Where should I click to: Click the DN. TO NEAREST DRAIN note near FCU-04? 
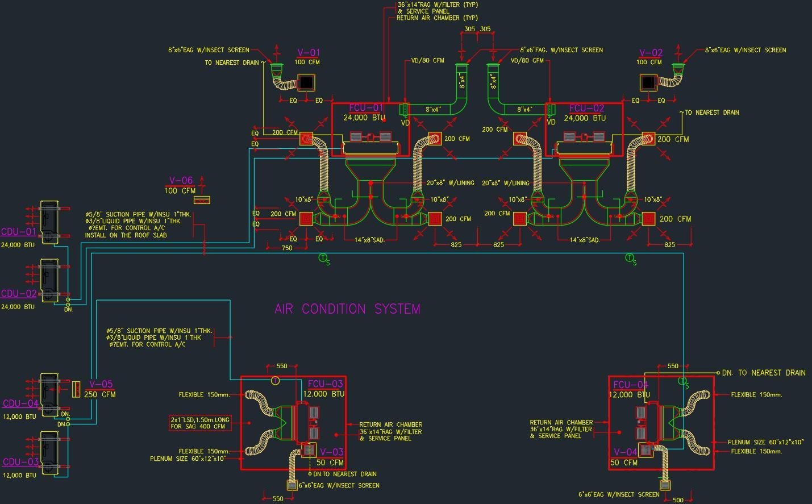(x=764, y=373)
